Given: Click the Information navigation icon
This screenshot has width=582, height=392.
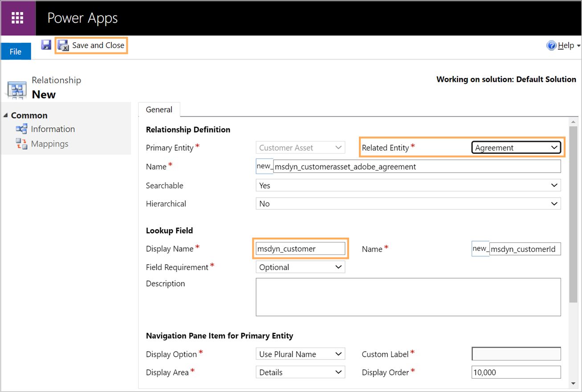Looking at the screenshot, I should point(21,129).
